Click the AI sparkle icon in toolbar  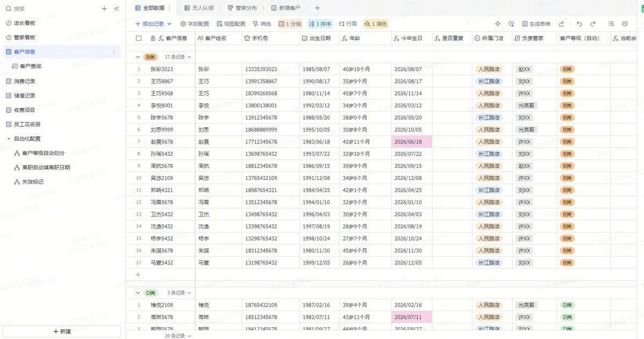click(x=497, y=24)
